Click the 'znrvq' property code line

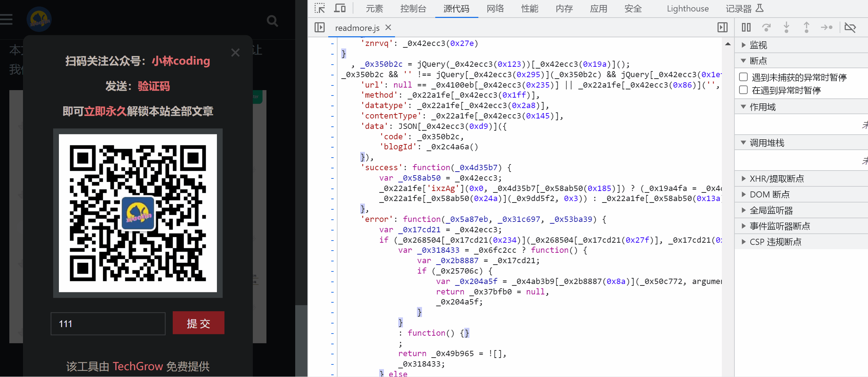pyautogui.click(x=419, y=43)
